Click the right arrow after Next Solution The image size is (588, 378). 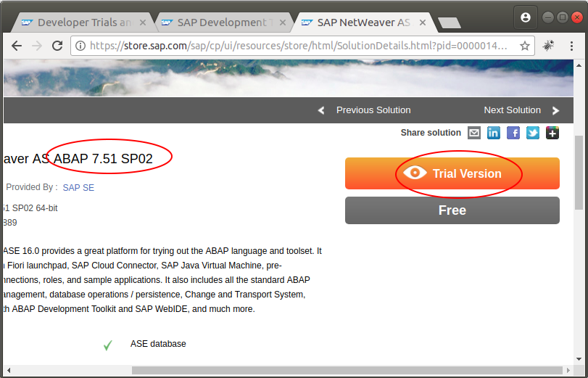pos(556,110)
